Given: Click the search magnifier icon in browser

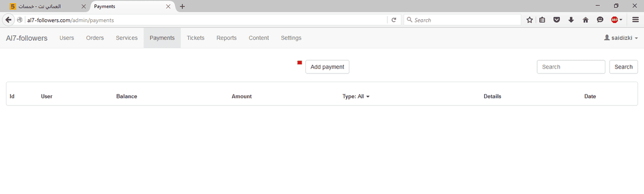Looking at the screenshot, I should pos(409,20).
